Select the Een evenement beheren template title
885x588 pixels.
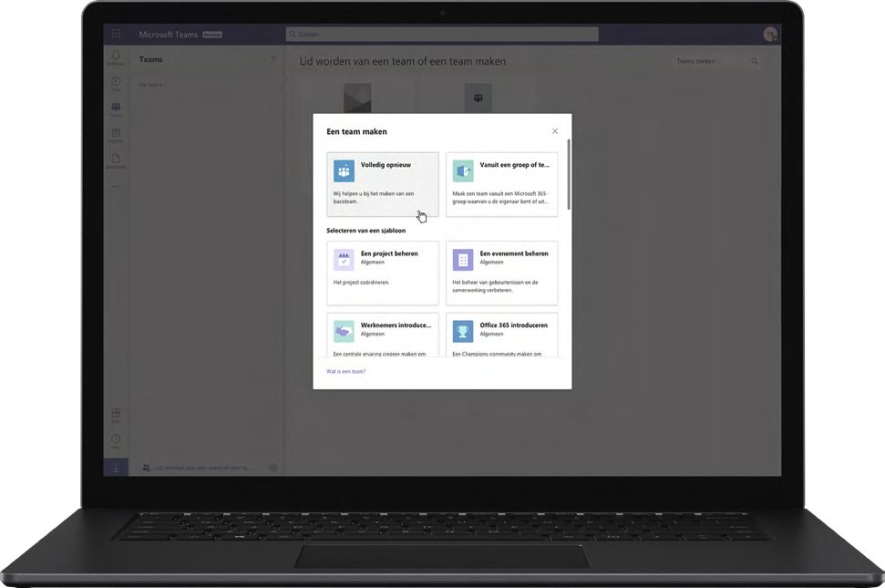click(x=514, y=253)
